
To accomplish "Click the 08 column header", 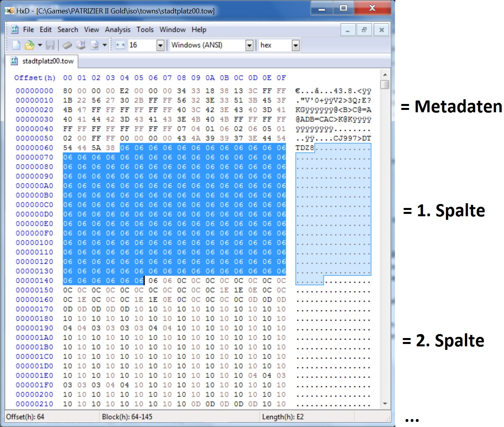I will coord(181,78).
